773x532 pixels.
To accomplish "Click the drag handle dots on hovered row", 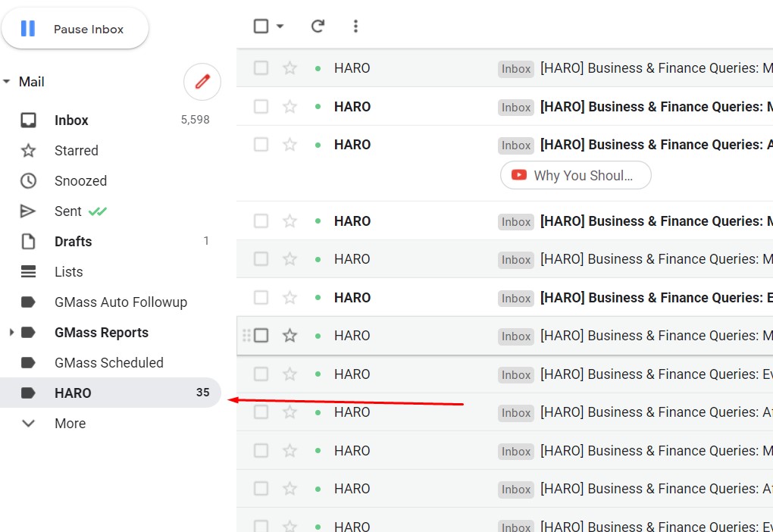I will (x=246, y=335).
